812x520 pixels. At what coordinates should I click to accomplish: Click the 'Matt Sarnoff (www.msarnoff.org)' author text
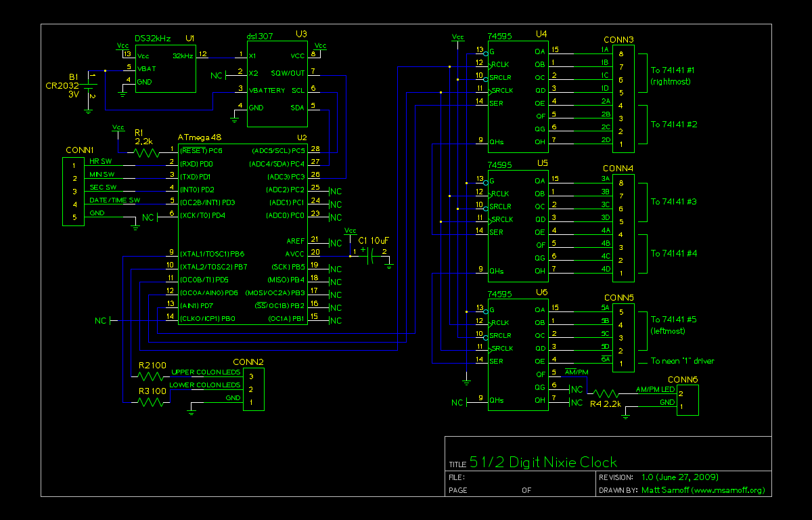pos(702,490)
